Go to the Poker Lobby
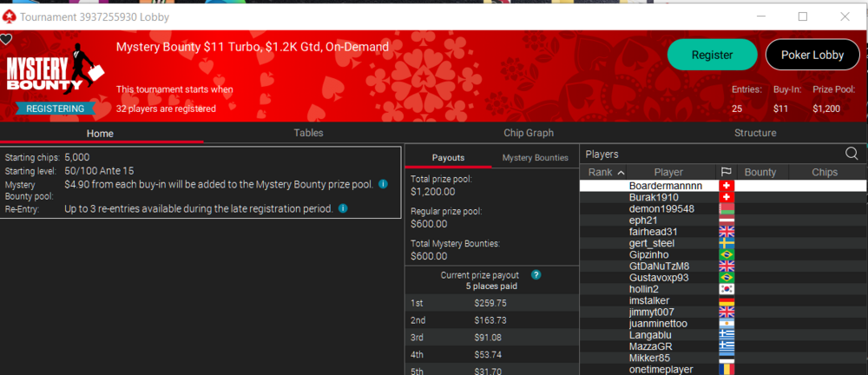868x375 pixels. click(812, 55)
